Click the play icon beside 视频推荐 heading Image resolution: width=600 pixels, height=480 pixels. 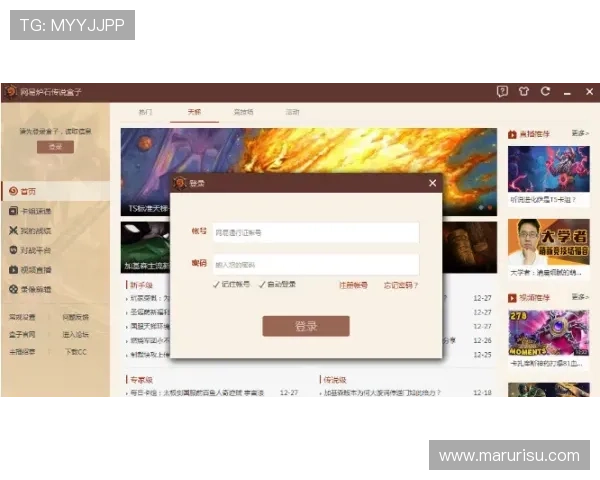pos(512,298)
